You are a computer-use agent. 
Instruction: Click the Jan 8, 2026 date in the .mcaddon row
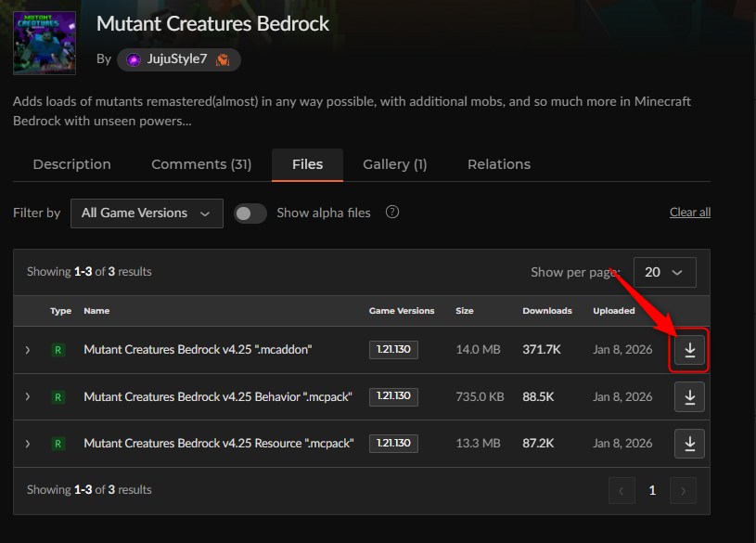pos(622,349)
